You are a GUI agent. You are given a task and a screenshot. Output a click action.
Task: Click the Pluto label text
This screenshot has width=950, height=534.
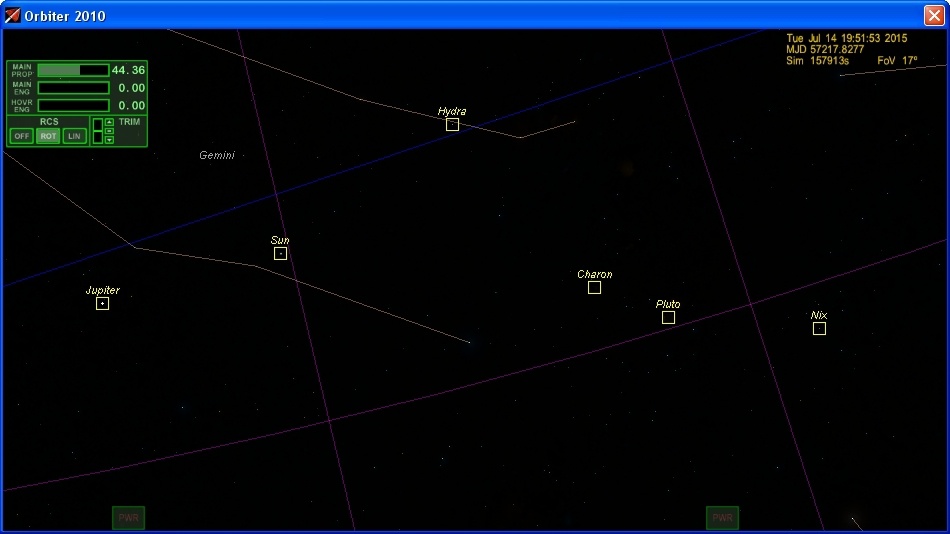point(668,304)
